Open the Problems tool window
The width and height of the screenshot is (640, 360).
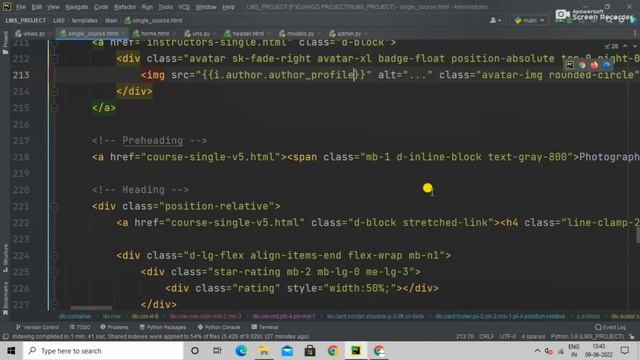114,327
